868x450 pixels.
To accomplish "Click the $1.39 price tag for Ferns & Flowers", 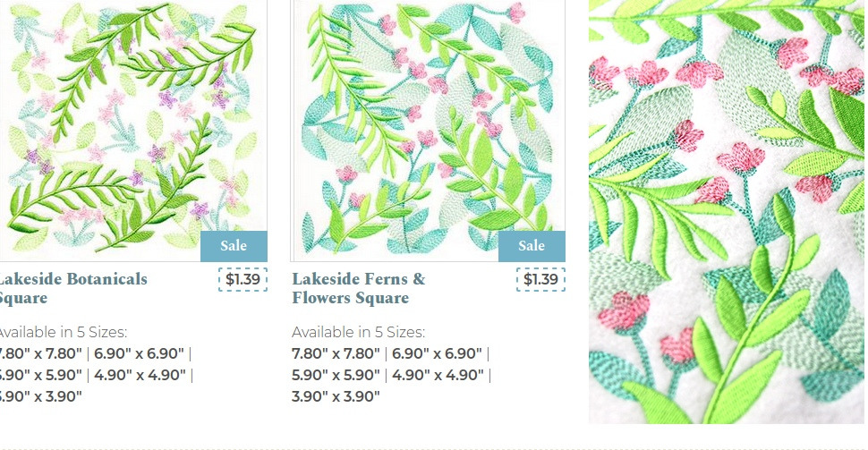I will pos(540,279).
